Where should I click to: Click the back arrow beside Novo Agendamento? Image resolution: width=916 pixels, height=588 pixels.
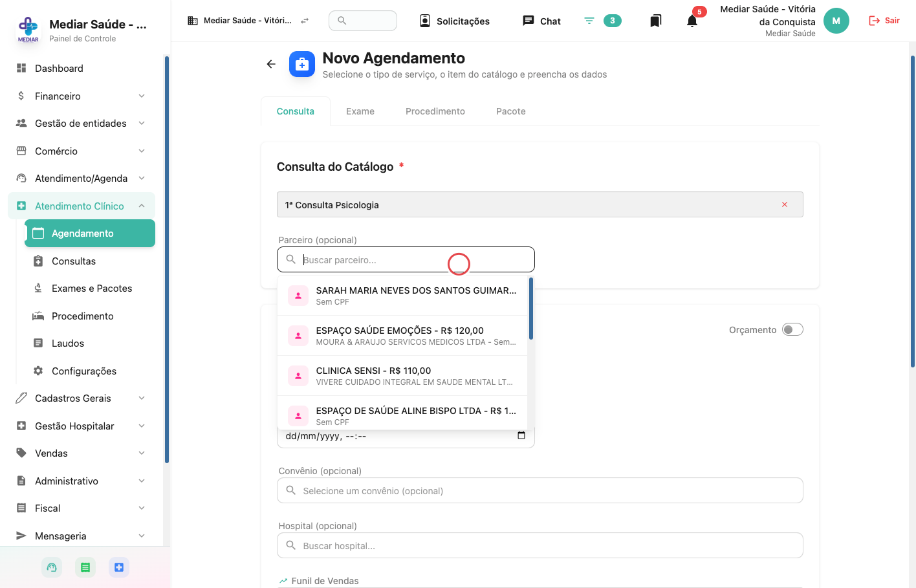(x=271, y=64)
